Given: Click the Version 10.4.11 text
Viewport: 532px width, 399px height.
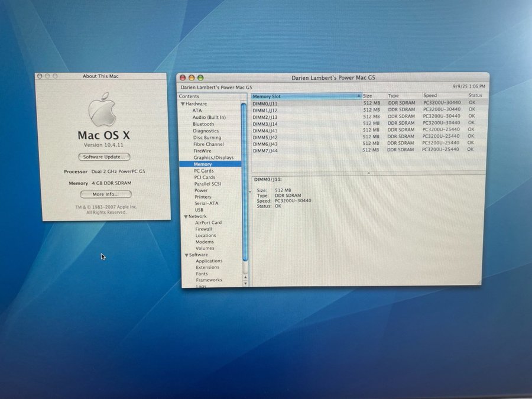Looking at the screenshot, I should pos(103,145).
